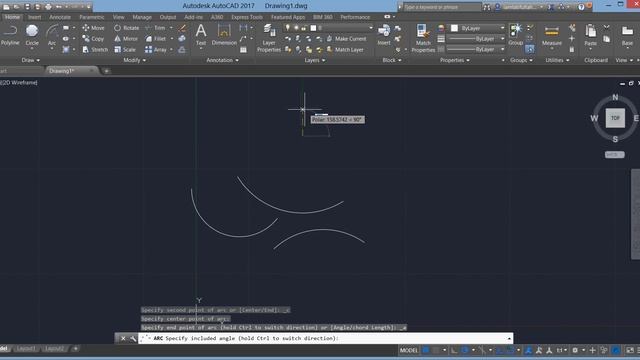This screenshot has width=640, height=360.
Task: Click the Copy tool
Action: pyautogui.click(x=93, y=39)
